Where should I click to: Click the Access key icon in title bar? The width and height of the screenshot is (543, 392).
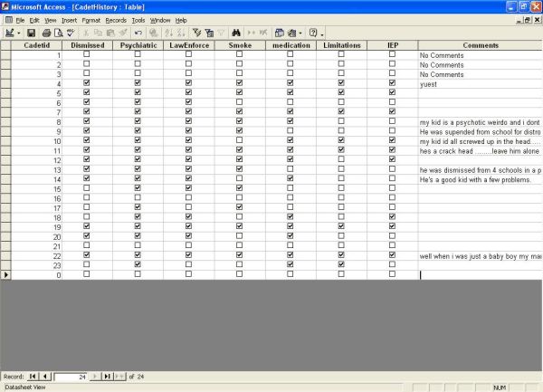click(x=5, y=6)
